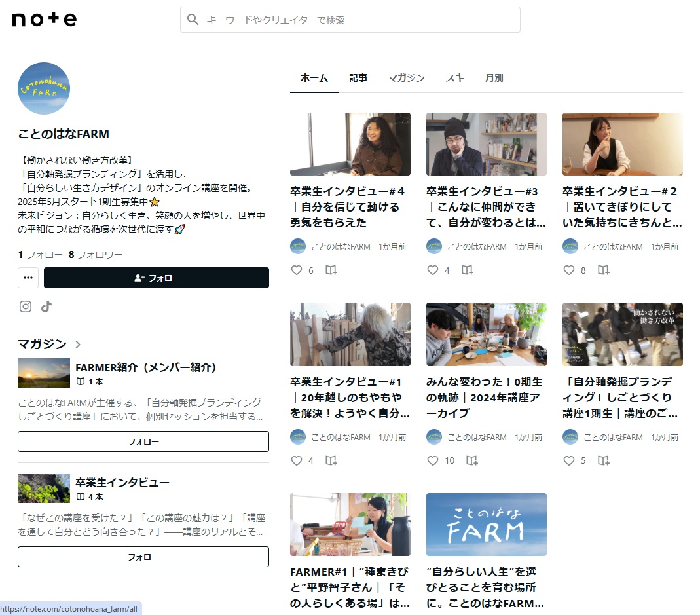Open the 1 フォロー following list

40,255
